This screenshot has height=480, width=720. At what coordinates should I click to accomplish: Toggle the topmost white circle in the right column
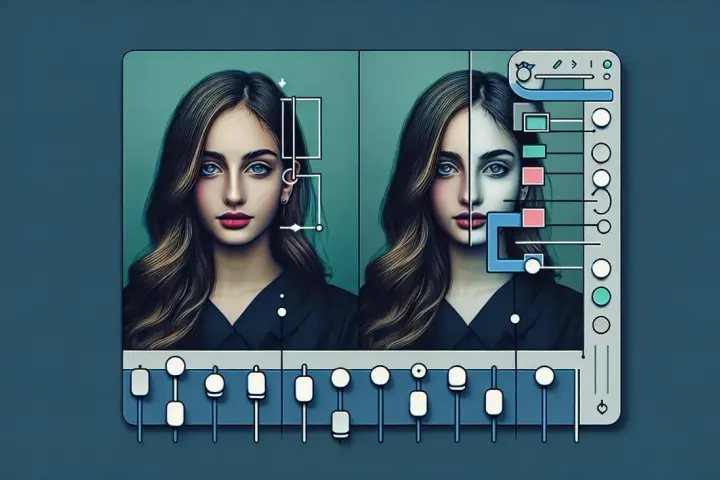pyautogui.click(x=601, y=118)
